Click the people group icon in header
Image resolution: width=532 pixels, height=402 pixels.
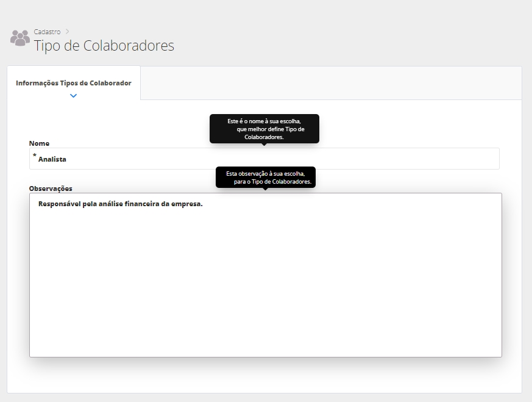(20, 38)
